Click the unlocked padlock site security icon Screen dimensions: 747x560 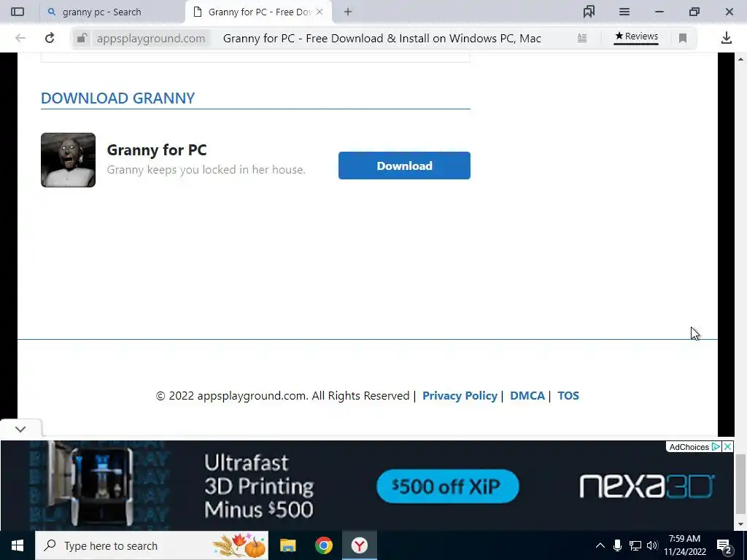pos(82,38)
